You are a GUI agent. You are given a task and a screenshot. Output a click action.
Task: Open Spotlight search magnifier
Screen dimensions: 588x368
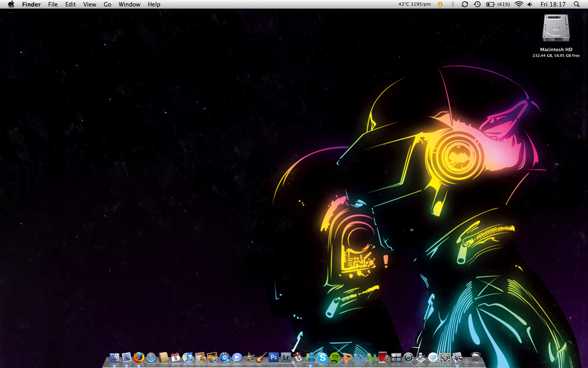pyautogui.click(x=577, y=4)
